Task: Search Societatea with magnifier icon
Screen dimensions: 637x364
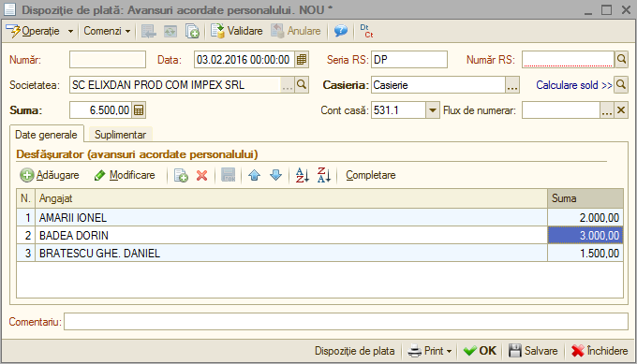Action: (302, 84)
